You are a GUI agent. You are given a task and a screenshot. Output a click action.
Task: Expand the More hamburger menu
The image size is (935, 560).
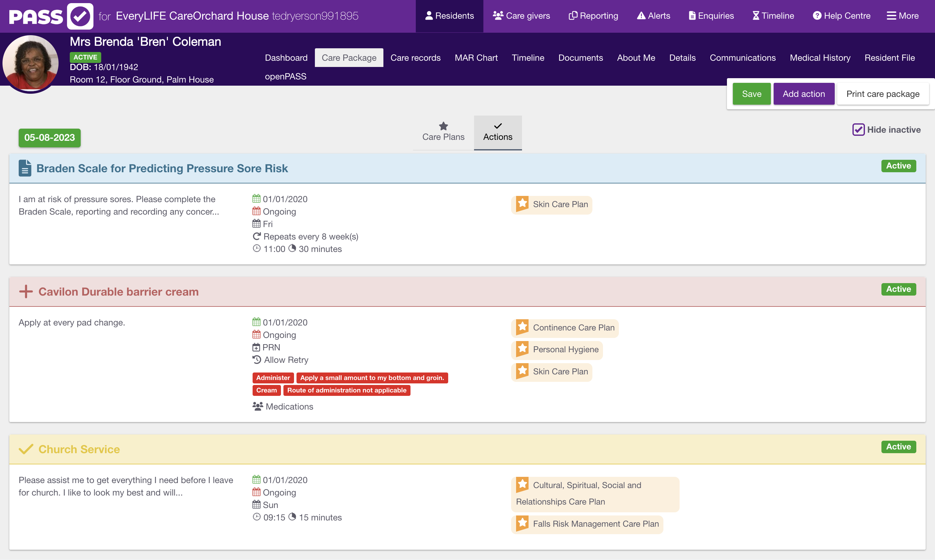[x=891, y=16]
